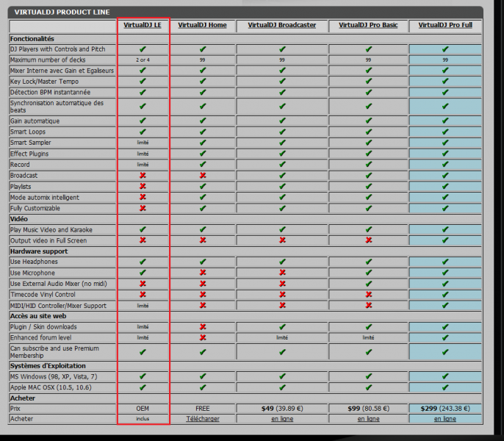Click the red cross for External Audio Mixer in LE
504x441 pixels.
tap(143, 284)
